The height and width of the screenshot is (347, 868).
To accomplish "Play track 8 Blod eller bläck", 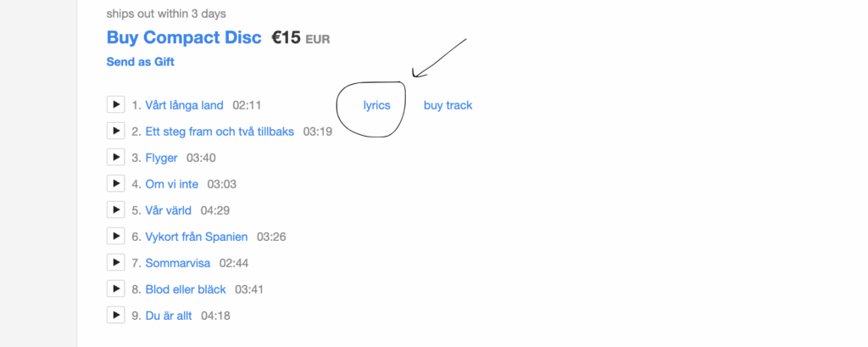I will coord(115,288).
